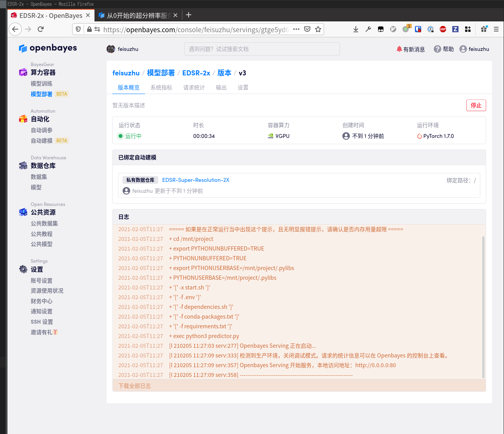Open 模型训练 in the sidebar
The height and width of the screenshot is (434, 504).
click(42, 84)
